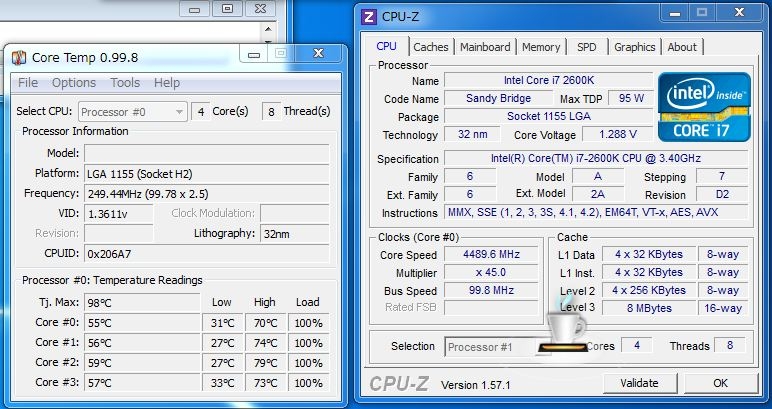772x409 pixels.
Task: Restore the background window using its maximize button
Action: click(x=227, y=8)
